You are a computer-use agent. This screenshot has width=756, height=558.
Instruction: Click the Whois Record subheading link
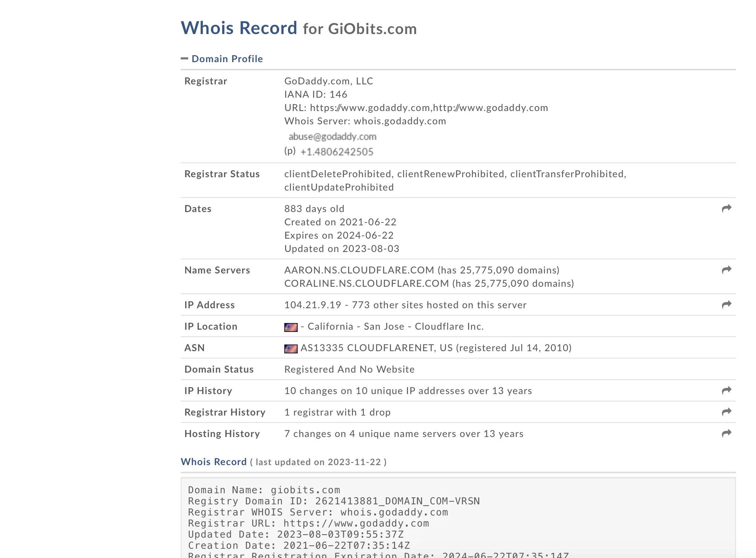tap(214, 462)
